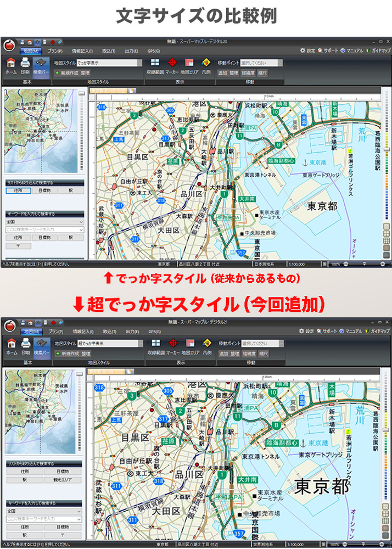Click 縮尺 in the デジタル20 window
Image resolution: width=392 pixels, height=549 pixels.
click(x=262, y=73)
